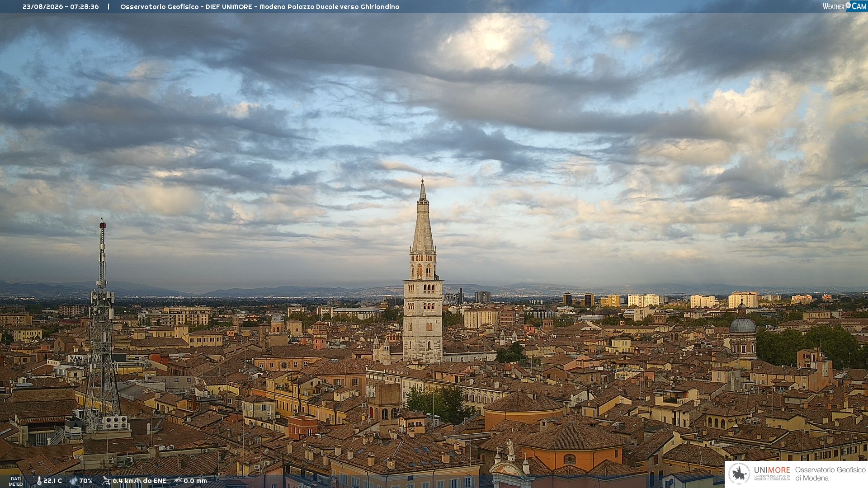Screen dimensions: 868x488
Task: Click the DATI METEO label
Action: [16, 481]
